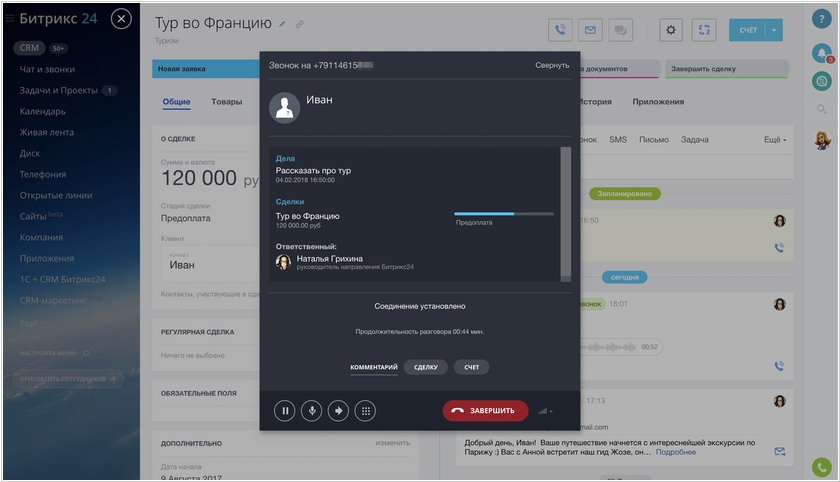Viewport: 840px width, 482px height.
Task: Mute the microphone in call window
Action: coord(311,411)
